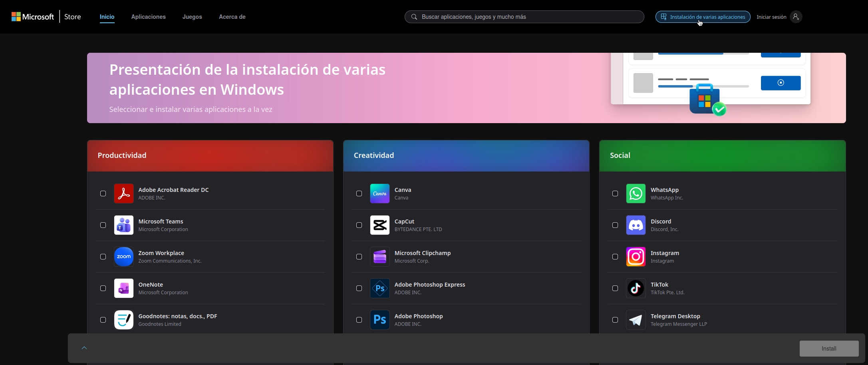The image size is (868, 365).
Task: Click the CapCut app icon
Action: (379, 225)
